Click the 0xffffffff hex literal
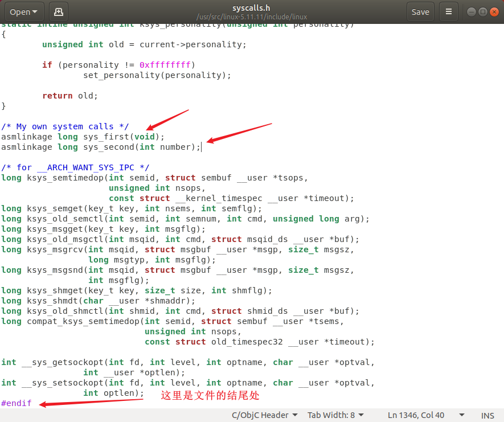 165,65
